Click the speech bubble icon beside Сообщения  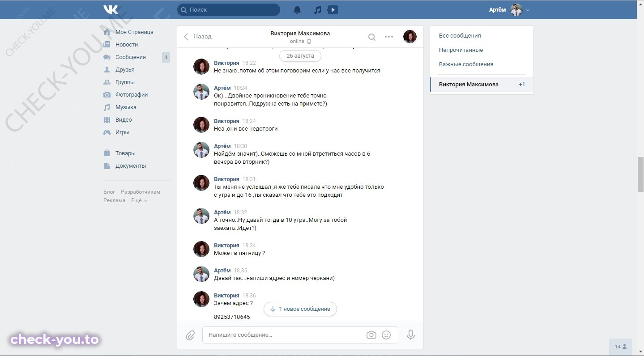click(107, 57)
